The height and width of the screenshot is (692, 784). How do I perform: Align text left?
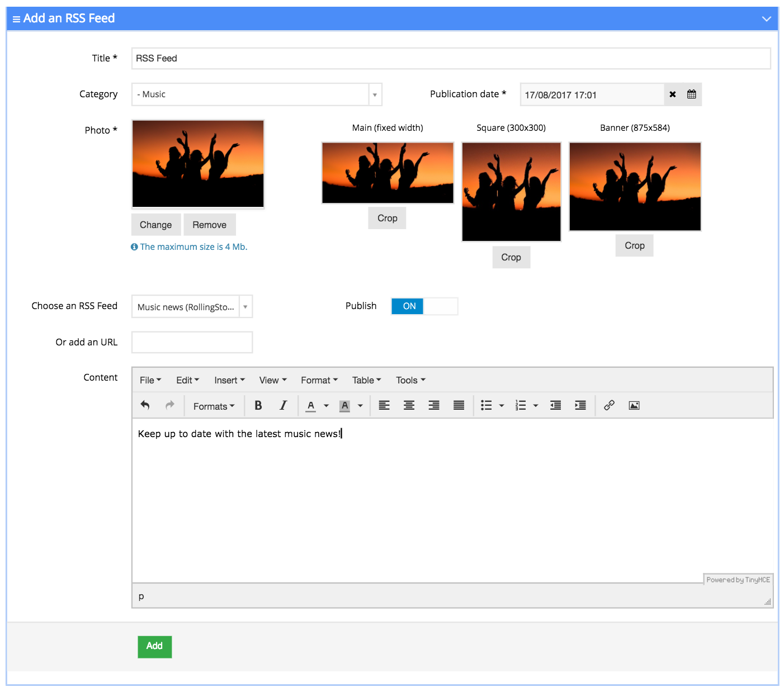point(384,406)
